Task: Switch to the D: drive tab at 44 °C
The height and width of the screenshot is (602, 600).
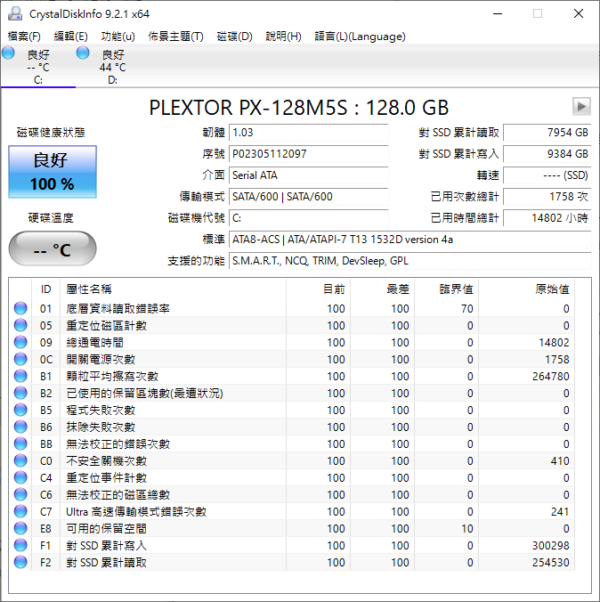Action: [x=112, y=66]
